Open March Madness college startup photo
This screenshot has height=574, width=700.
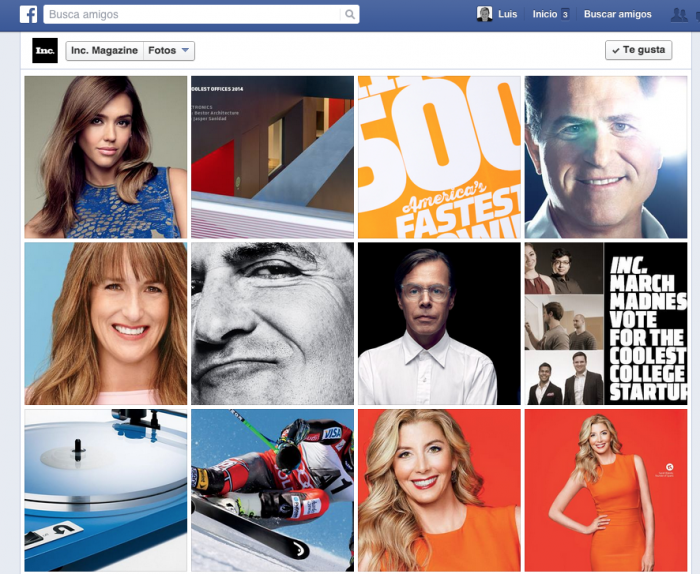tap(606, 324)
